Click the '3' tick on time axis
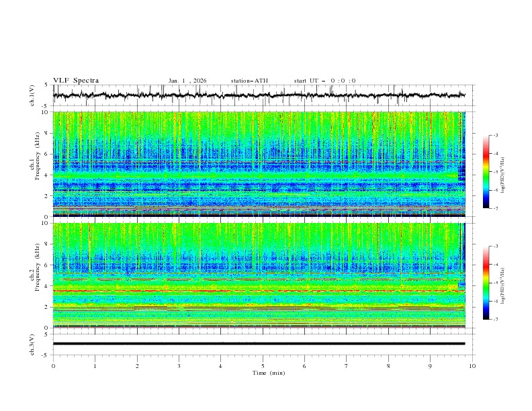 tap(179, 366)
